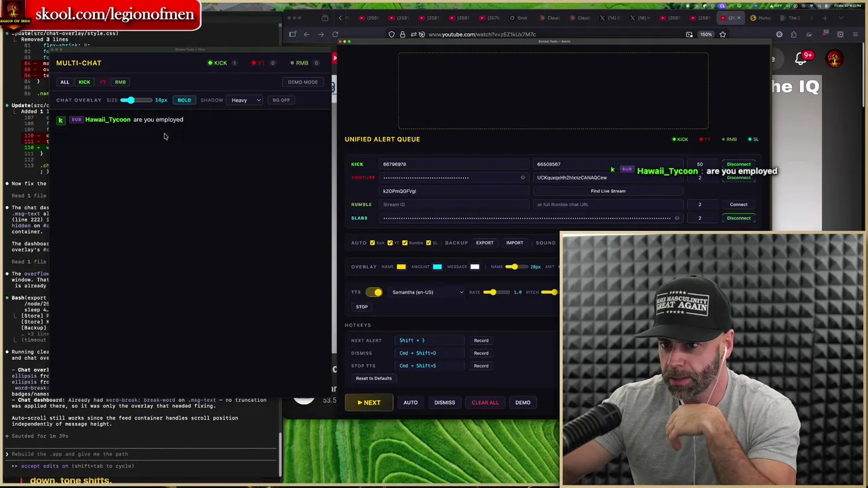Click the DEMO MODE button in Multi-Chat
This screenshot has width=868, height=488.
tap(302, 82)
